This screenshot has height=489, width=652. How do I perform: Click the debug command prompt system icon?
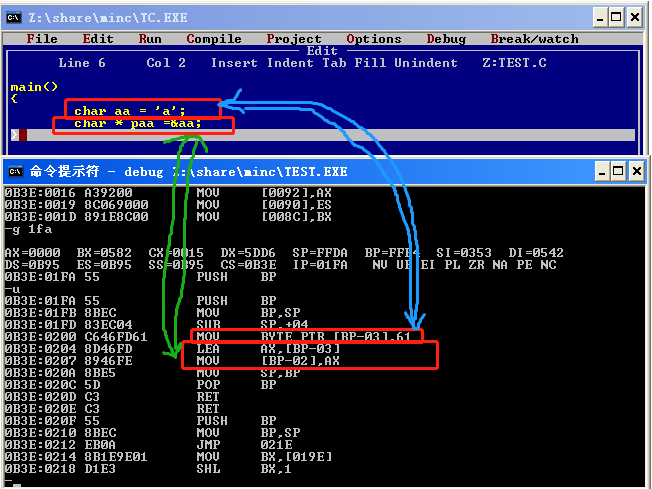click(x=15, y=171)
